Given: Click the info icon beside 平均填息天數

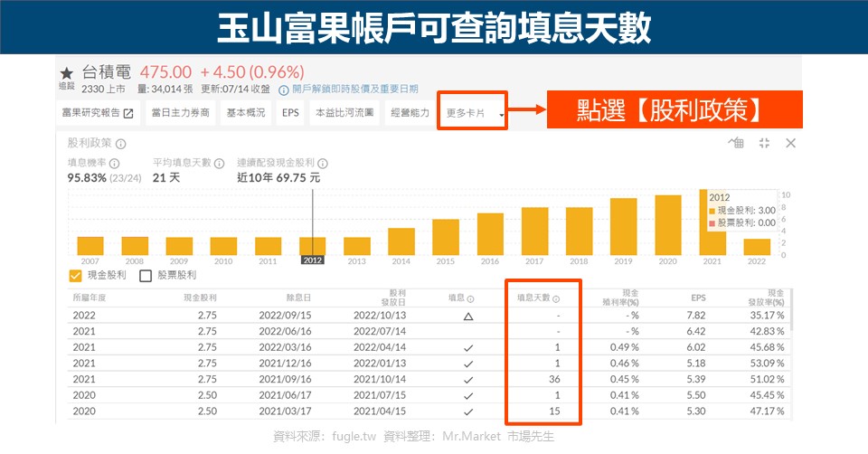Looking at the screenshot, I should (x=219, y=164).
